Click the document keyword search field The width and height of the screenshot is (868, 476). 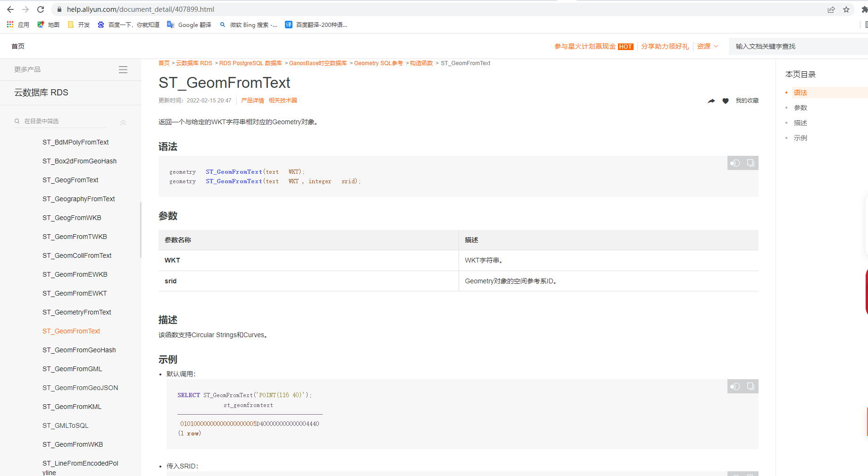[798, 46]
